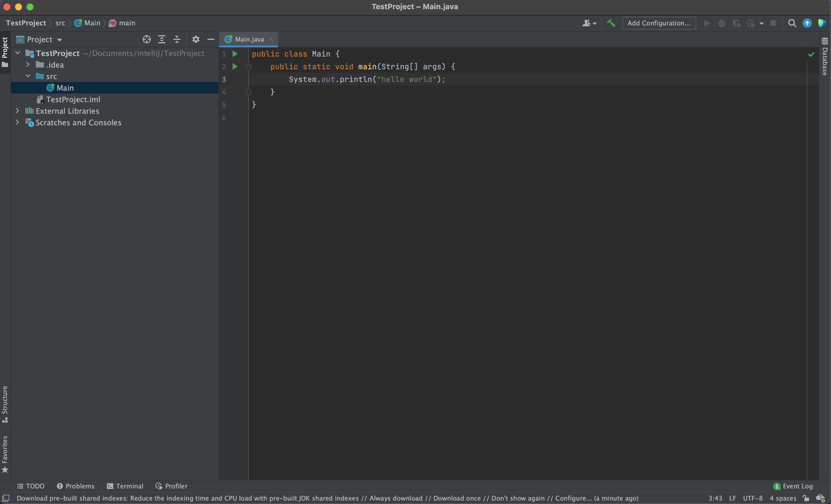
Task: Click the Main class name on line 1
Action: click(x=321, y=54)
